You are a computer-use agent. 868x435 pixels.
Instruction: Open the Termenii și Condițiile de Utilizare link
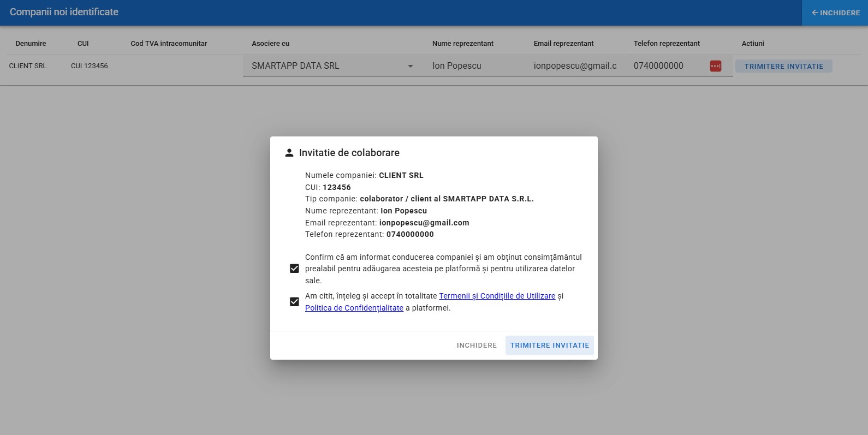[497, 296]
